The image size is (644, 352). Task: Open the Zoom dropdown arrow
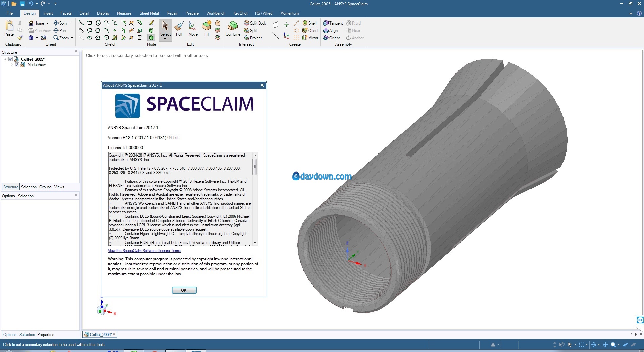pos(72,38)
